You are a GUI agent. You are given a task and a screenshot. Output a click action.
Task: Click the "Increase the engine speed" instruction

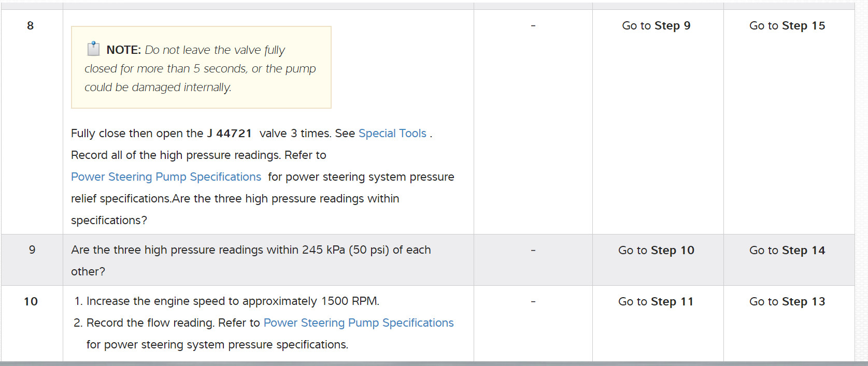click(233, 301)
